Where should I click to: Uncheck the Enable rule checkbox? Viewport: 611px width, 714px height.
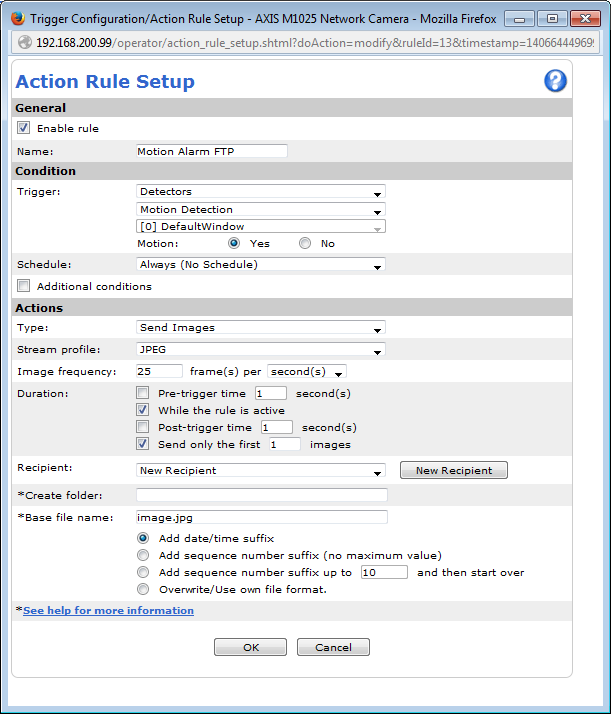point(24,128)
